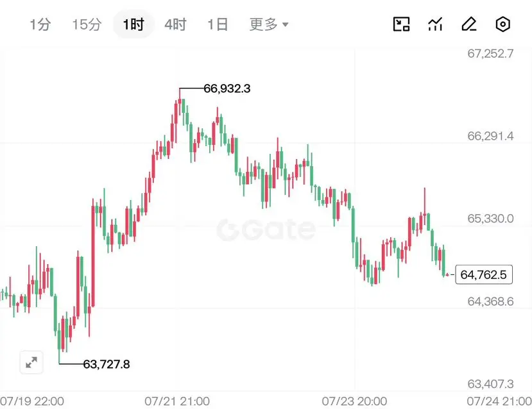Switch to the 4时 interval
Image resolution: width=532 pixels, height=409 pixels.
click(175, 24)
